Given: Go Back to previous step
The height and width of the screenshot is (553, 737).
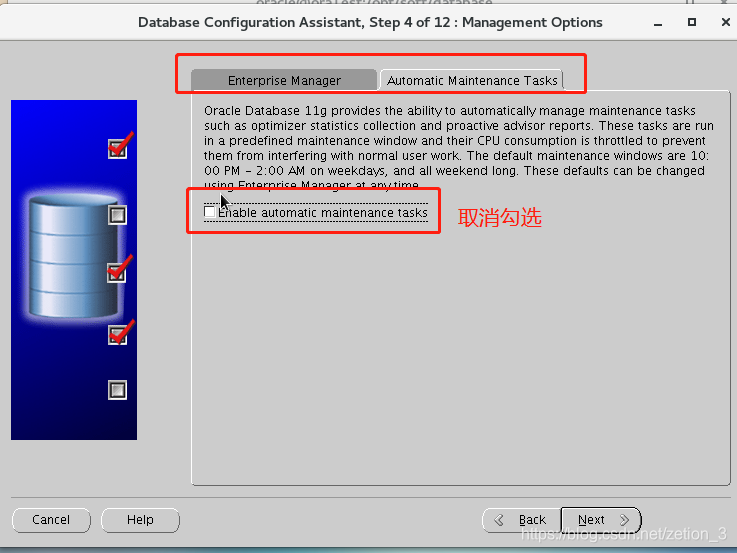Looking at the screenshot, I should click(521, 520).
